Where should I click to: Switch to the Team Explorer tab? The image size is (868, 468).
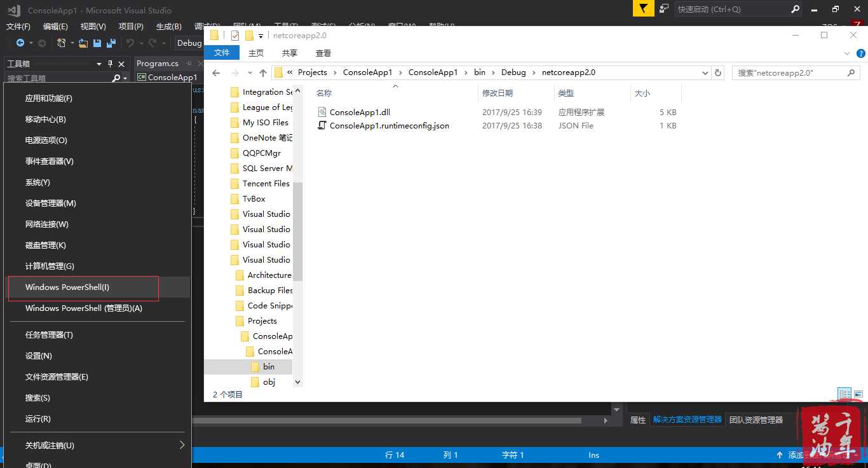click(x=756, y=420)
